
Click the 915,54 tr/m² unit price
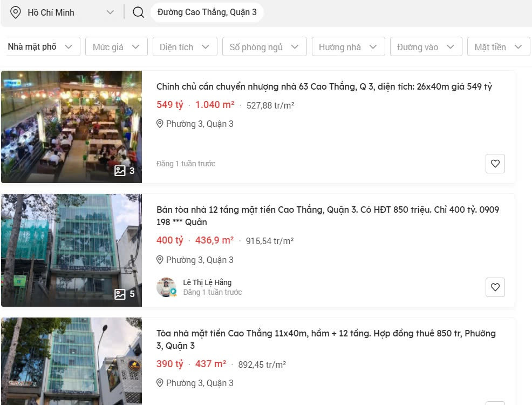[270, 241]
